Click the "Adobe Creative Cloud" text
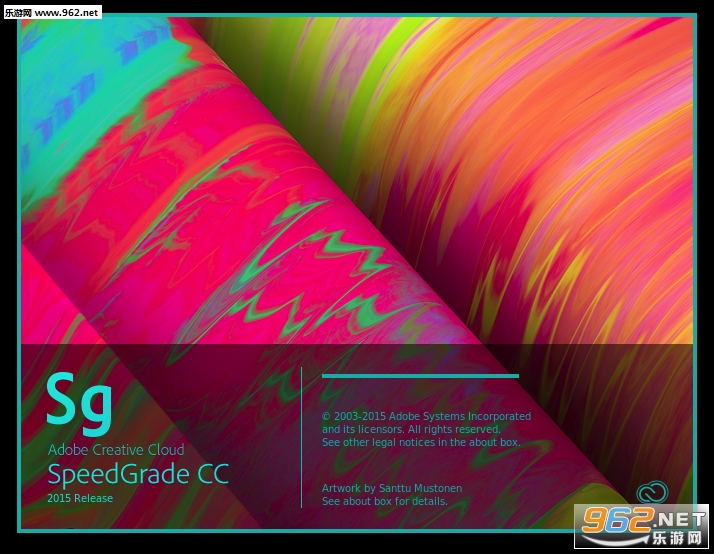Screen dimensions: 714x554 tap(116, 450)
